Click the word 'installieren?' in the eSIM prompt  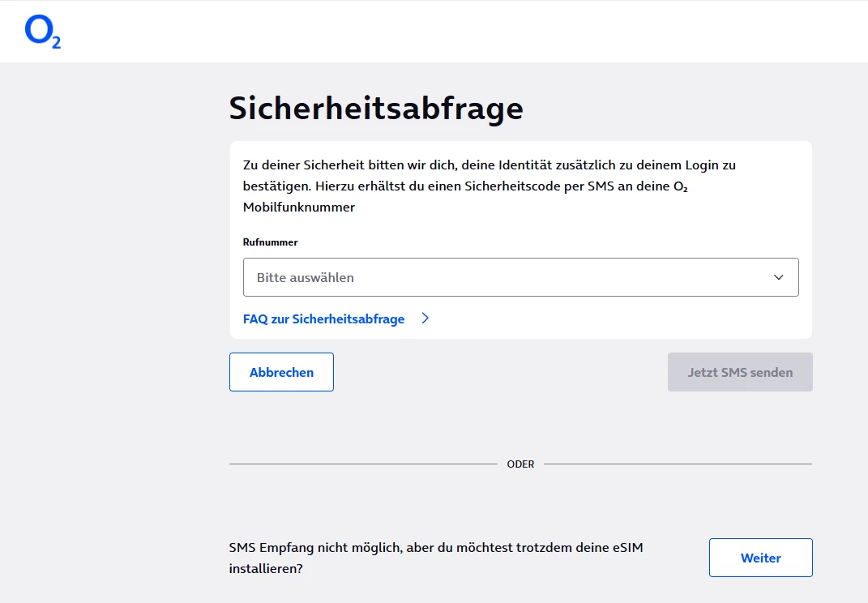click(x=266, y=569)
